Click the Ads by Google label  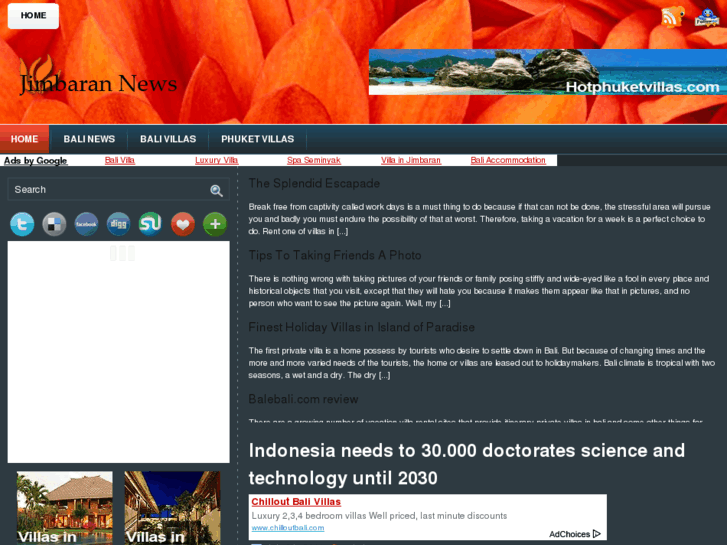point(36,160)
